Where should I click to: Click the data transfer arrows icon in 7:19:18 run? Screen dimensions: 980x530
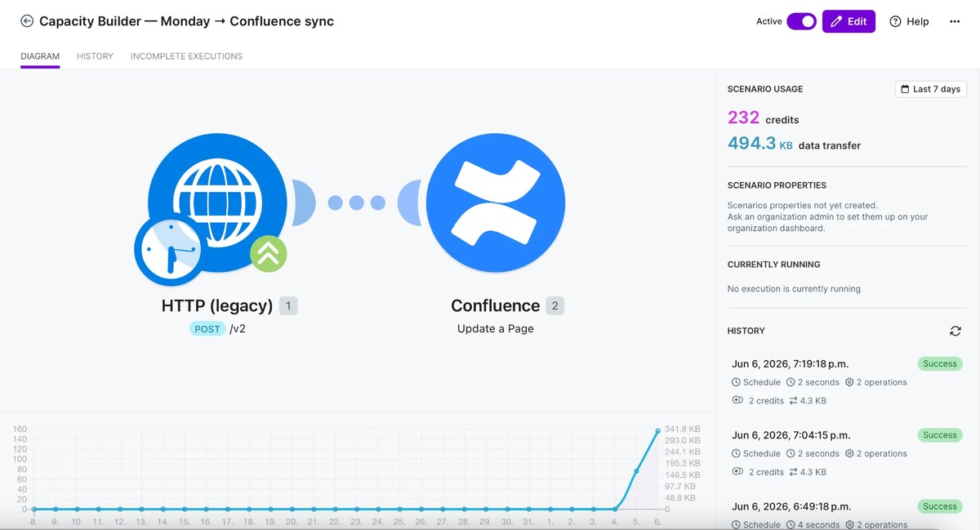(794, 401)
